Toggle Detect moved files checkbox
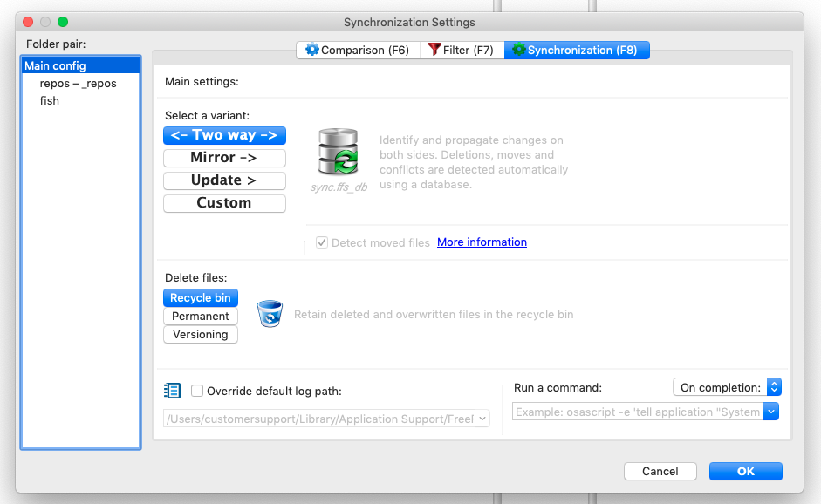Image resolution: width=821 pixels, height=504 pixels. point(321,242)
